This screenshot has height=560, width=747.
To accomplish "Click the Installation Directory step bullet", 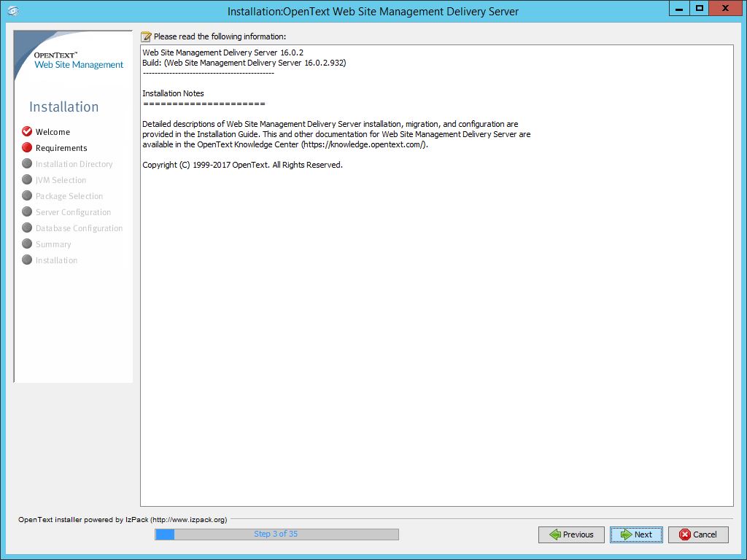I will pos(27,163).
